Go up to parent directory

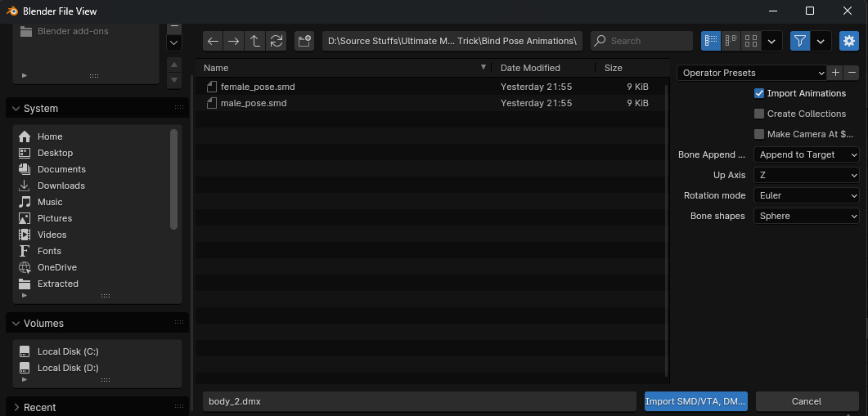[255, 41]
